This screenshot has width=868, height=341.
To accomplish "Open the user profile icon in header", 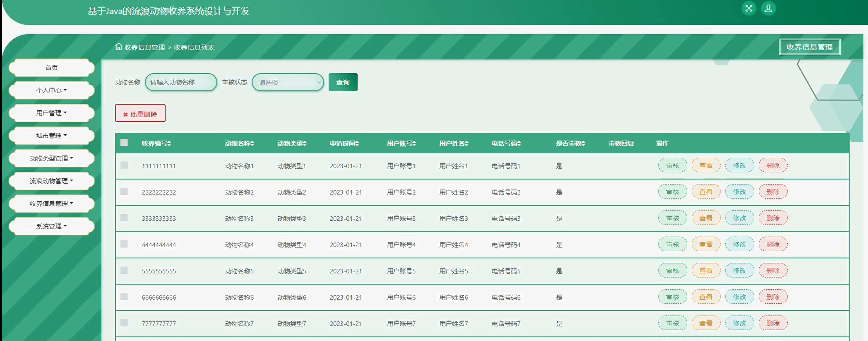I will click(x=768, y=9).
